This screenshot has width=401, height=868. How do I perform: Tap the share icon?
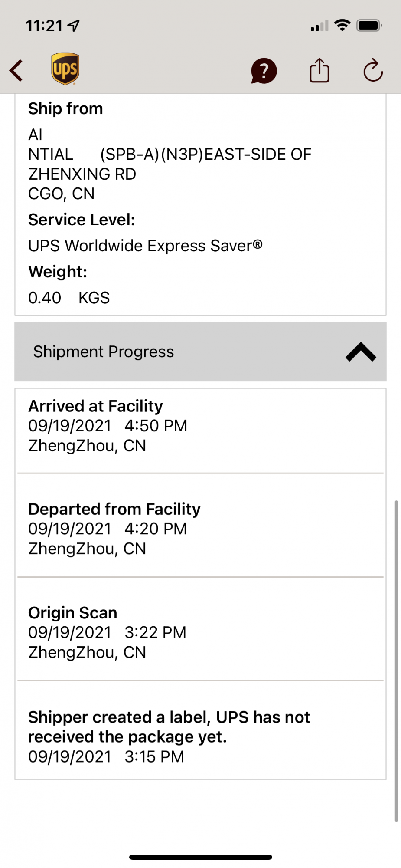point(319,70)
